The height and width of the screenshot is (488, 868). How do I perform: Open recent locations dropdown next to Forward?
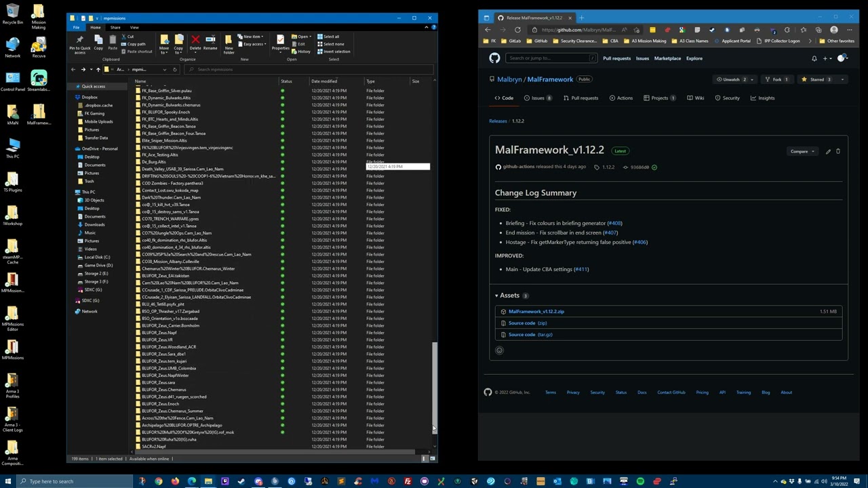[90, 69]
